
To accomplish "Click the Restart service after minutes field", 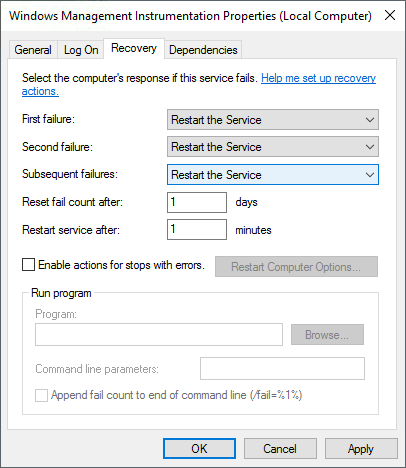I will click(197, 229).
